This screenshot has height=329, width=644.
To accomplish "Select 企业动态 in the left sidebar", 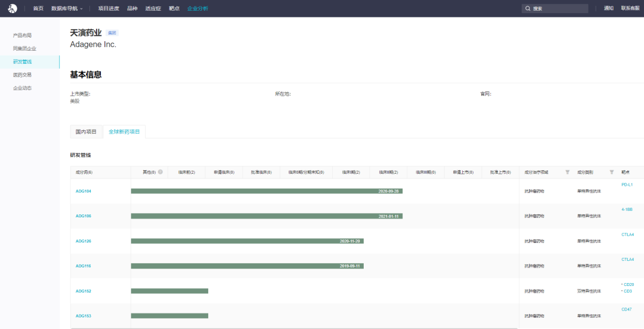I will pyautogui.click(x=22, y=88).
